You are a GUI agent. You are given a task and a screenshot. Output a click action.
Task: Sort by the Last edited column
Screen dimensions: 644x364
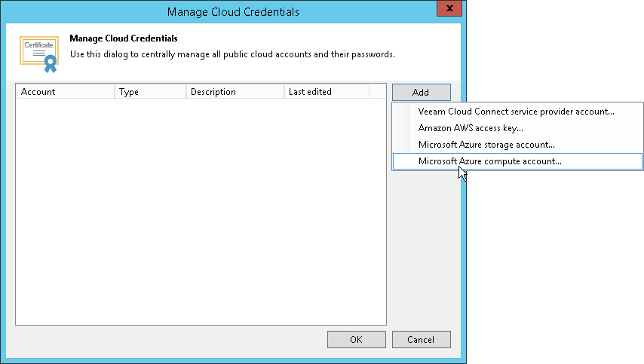[x=326, y=92]
